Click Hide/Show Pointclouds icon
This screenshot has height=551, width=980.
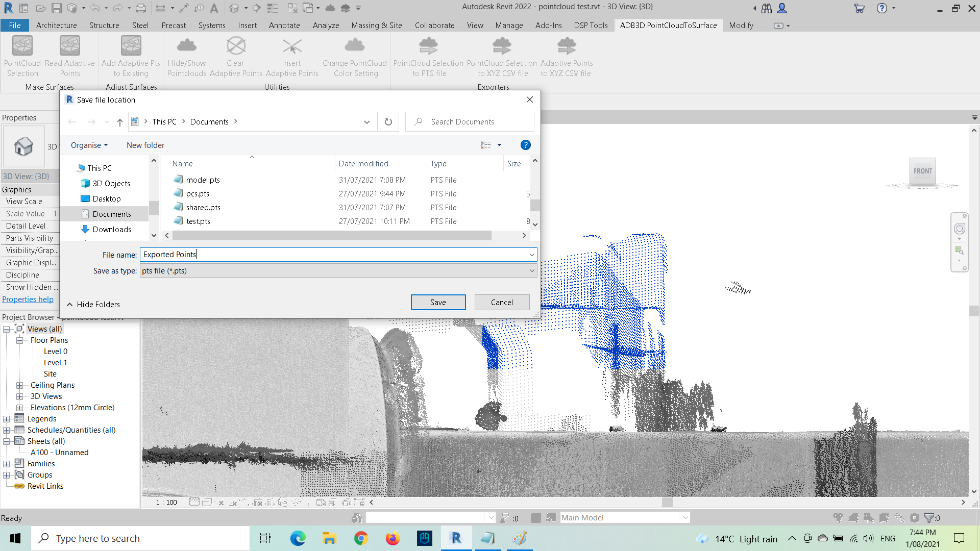pos(186,46)
